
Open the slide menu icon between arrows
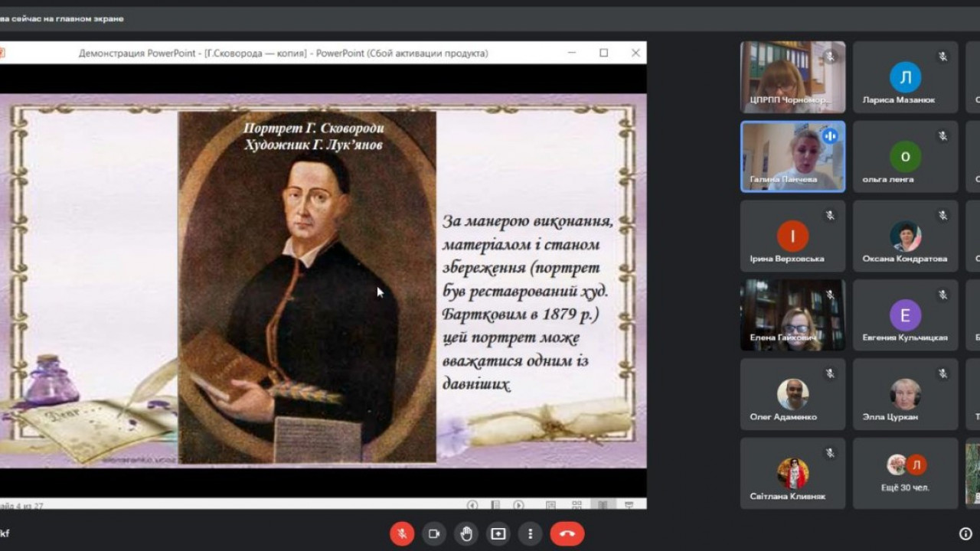click(x=495, y=505)
